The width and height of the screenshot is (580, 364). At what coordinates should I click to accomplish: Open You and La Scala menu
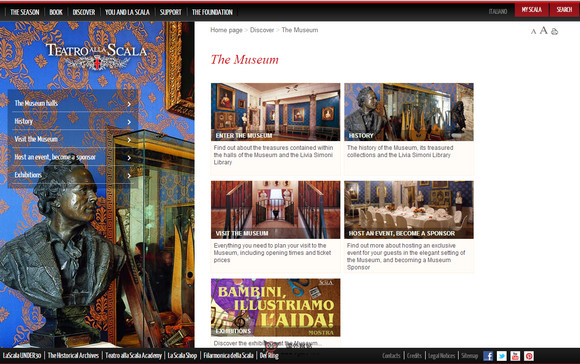[127, 12]
